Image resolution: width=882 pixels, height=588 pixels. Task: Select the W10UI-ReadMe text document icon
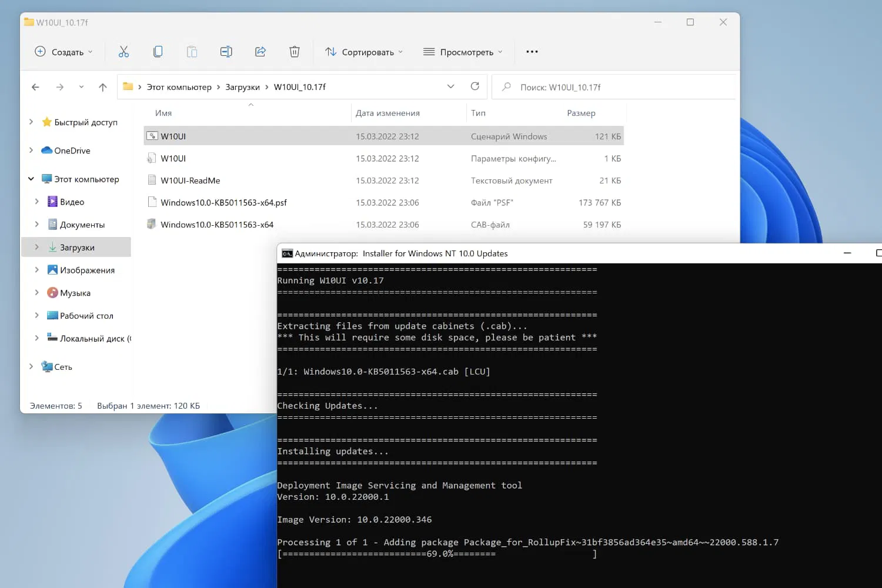coord(152,180)
